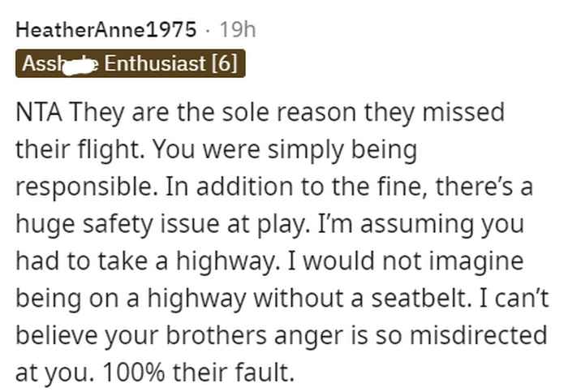This screenshot has height=392, width=568.
Task: Click the dot separator beside the username
Action: pyautogui.click(x=208, y=30)
